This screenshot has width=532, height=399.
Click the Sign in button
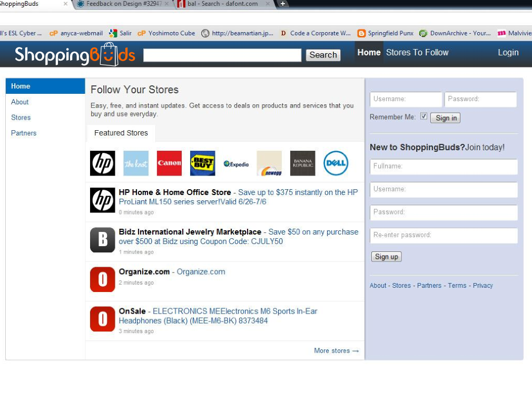tap(446, 118)
